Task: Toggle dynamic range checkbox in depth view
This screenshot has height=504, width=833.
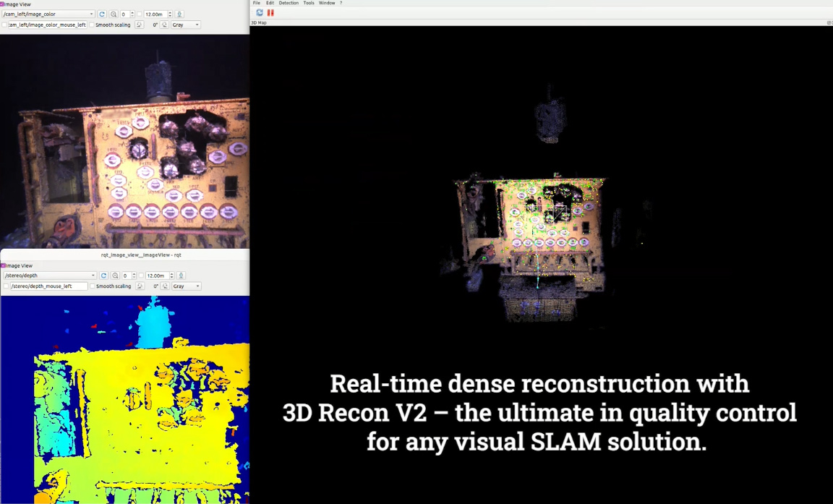Action: (141, 276)
